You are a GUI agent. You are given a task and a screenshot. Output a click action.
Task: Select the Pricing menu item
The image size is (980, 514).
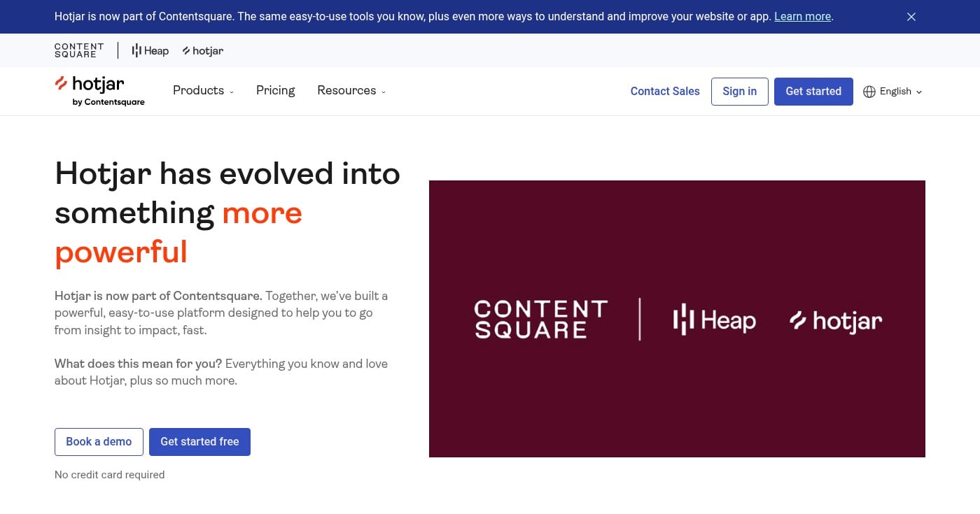pyautogui.click(x=275, y=90)
